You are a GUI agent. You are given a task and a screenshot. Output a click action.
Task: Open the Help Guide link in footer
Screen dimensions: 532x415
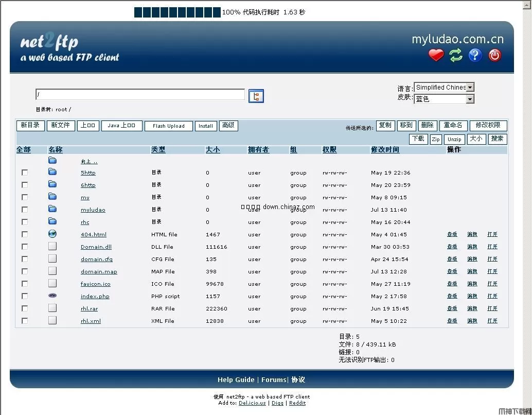236,379
